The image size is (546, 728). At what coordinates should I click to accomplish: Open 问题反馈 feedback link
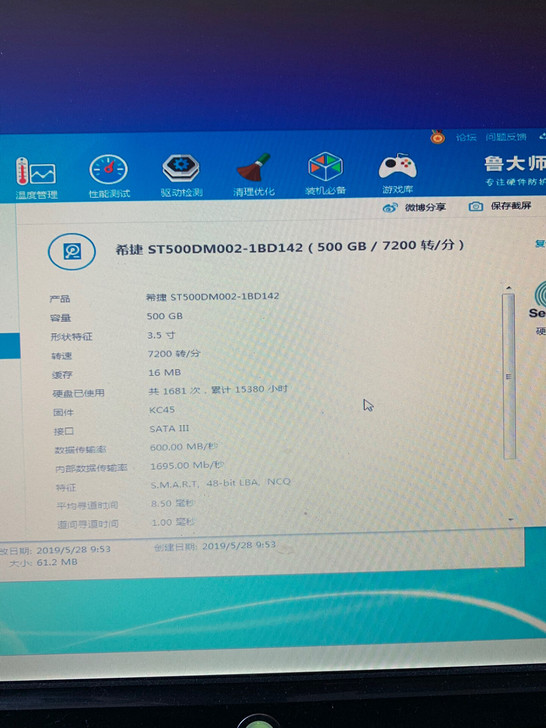(506, 137)
